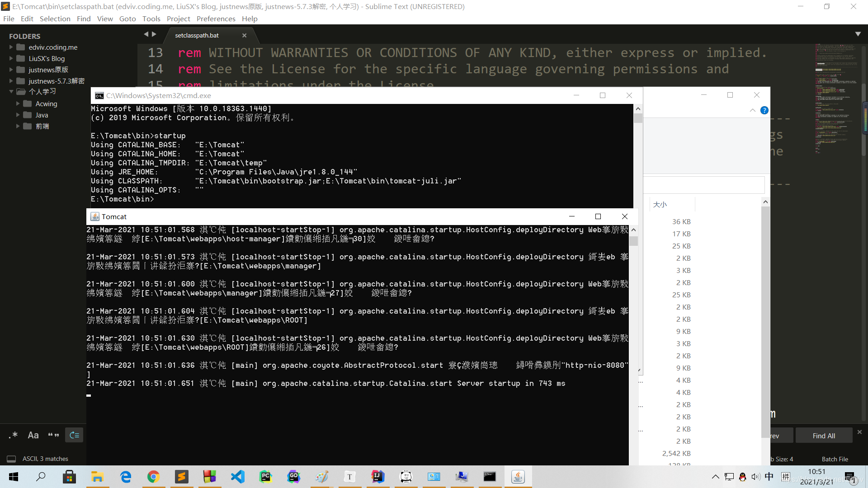The image size is (868, 488).
Task: Open Google Chrome from taskbar
Action: tap(153, 477)
